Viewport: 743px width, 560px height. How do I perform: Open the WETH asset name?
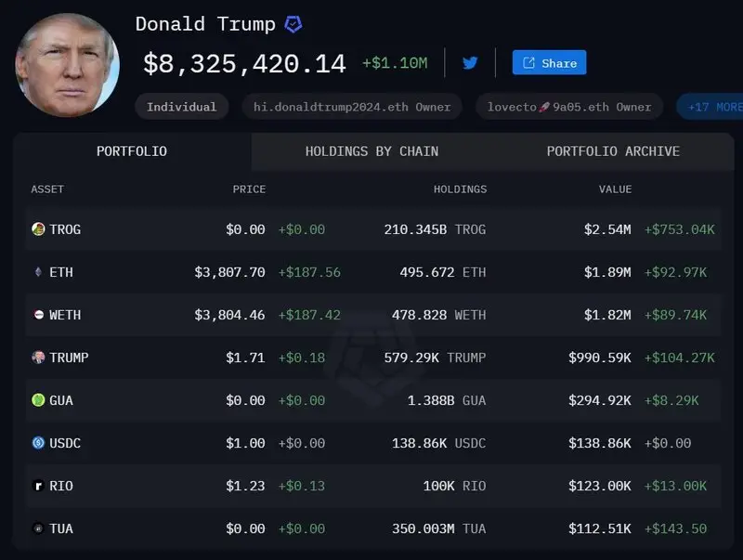click(x=65, y=315)
